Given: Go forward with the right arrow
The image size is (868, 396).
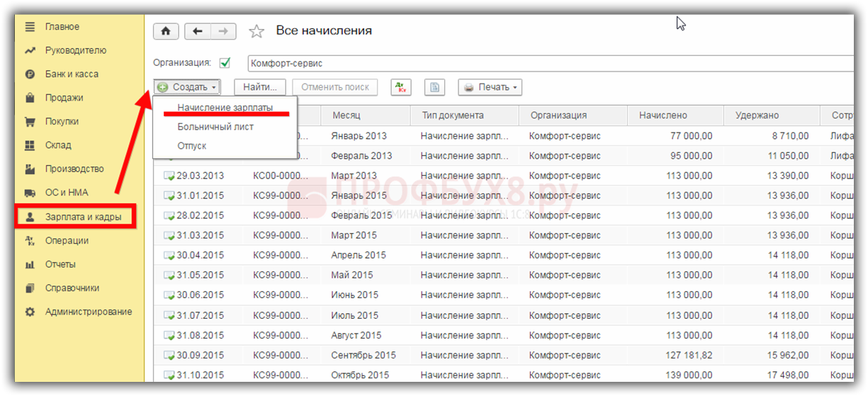Looking at the screenshot, I should click(x=223, y=32).
